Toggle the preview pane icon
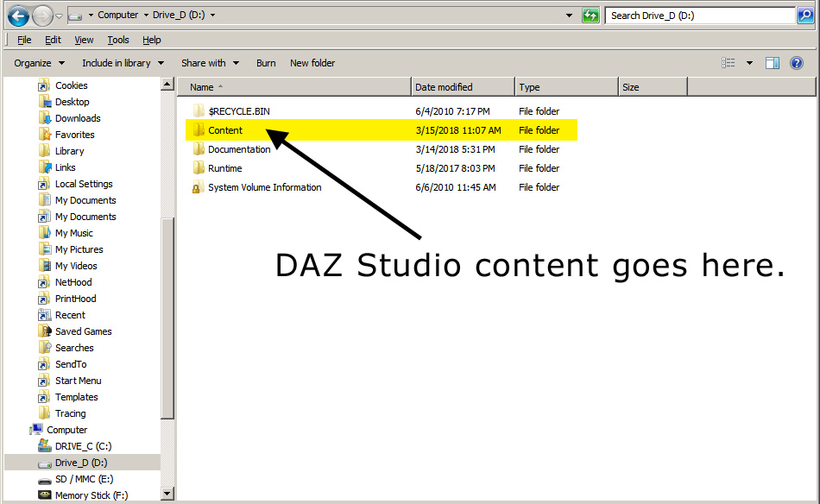 click(773, 63)
